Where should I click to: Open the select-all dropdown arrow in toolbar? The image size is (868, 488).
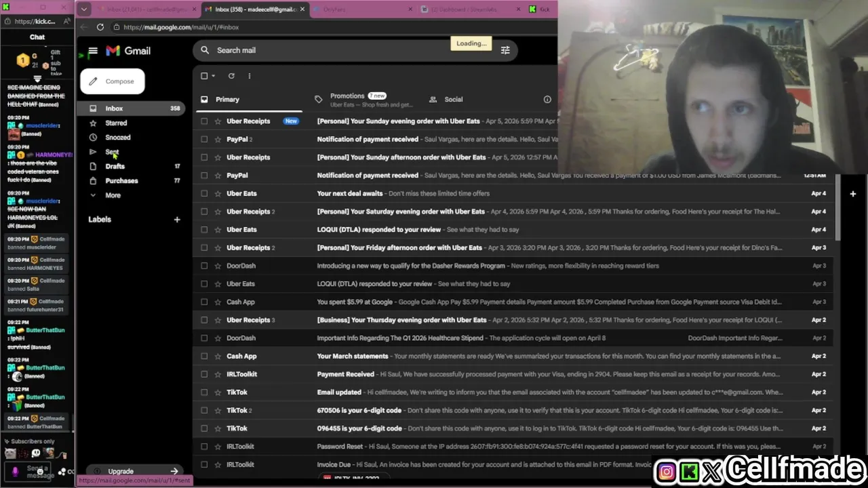point(213,76)
